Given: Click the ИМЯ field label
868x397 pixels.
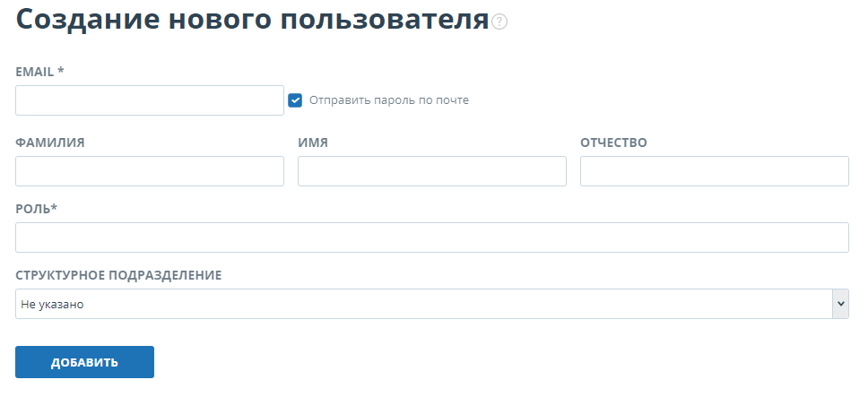Looking at the screenshot, I should tap(312, 142).
